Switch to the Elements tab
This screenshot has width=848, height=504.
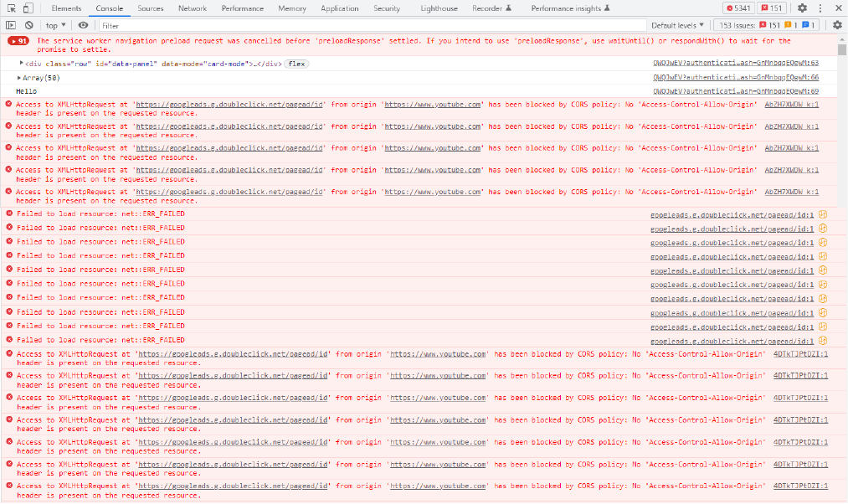tap(66, 8)
